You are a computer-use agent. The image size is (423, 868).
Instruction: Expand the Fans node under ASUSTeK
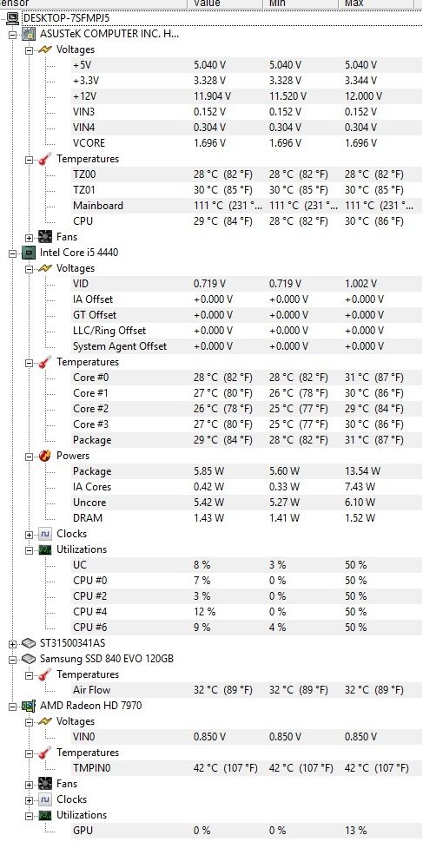(30, 238)
